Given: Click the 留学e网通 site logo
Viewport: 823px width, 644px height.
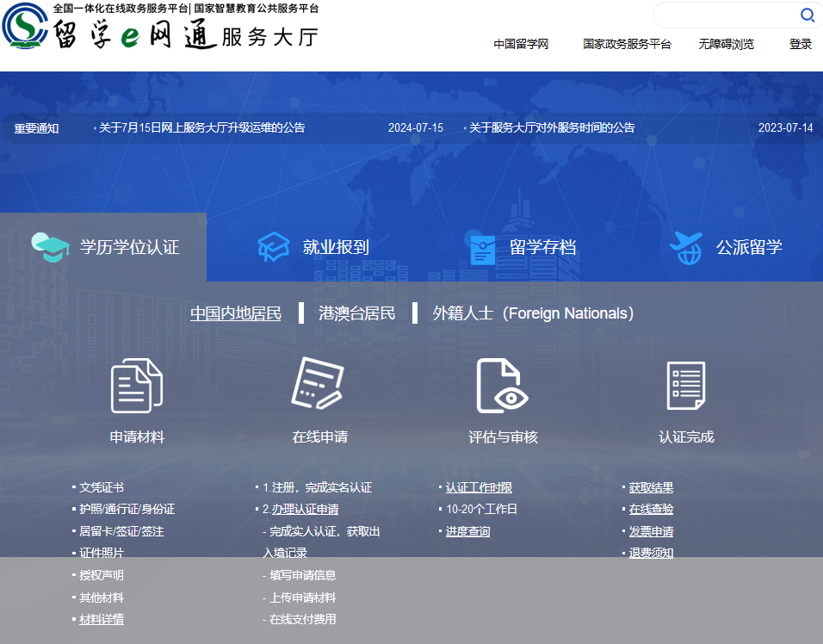Looking at the screenshot, I should [160, 26].
